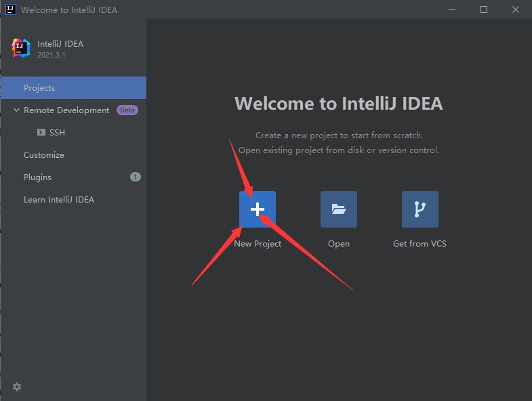Click the New Project plus icon
Viewport: 532px width, 401px height.
257,209
